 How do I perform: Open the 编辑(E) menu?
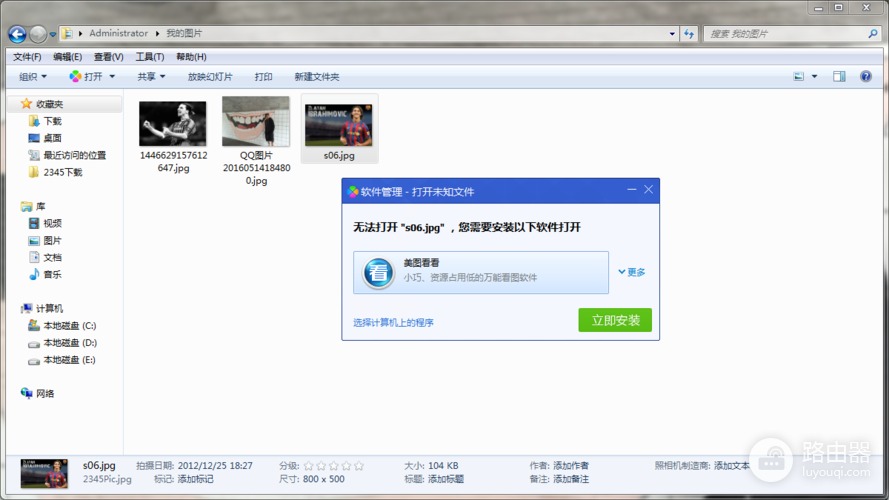click(x=67, y=57)
